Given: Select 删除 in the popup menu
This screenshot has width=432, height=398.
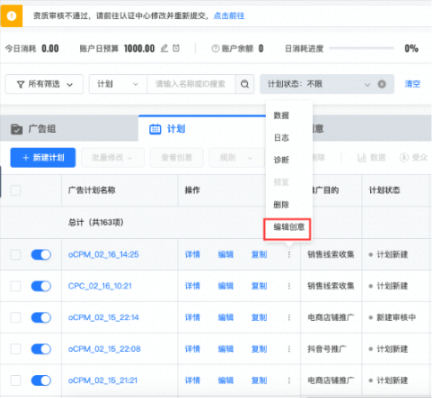Looking at the screenshot, I should click(281, 205).
